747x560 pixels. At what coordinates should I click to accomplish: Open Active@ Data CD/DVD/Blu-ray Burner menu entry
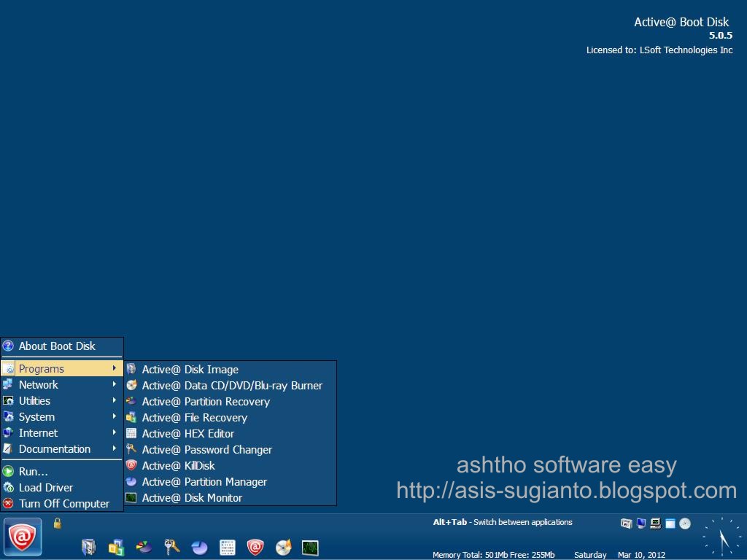pos(231,385)
